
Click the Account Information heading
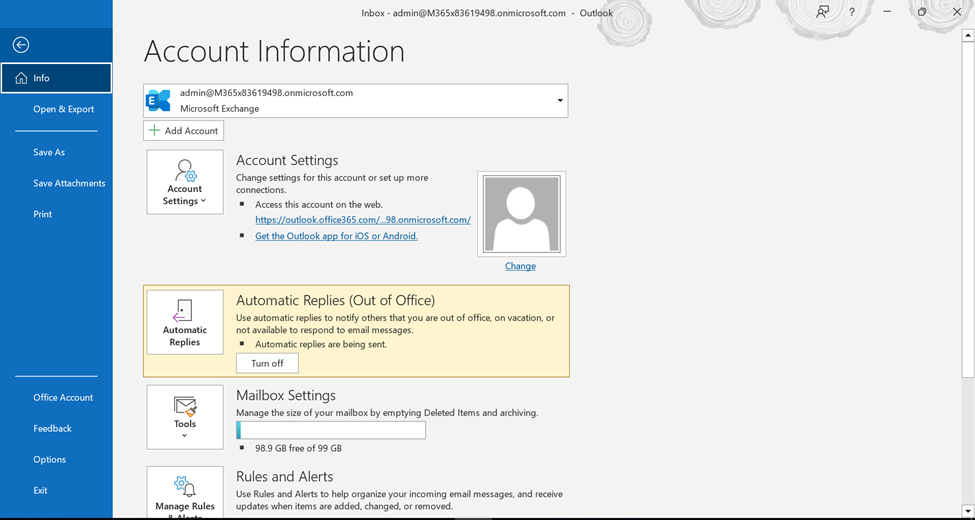pyautogui.click(x=274, y=52)
